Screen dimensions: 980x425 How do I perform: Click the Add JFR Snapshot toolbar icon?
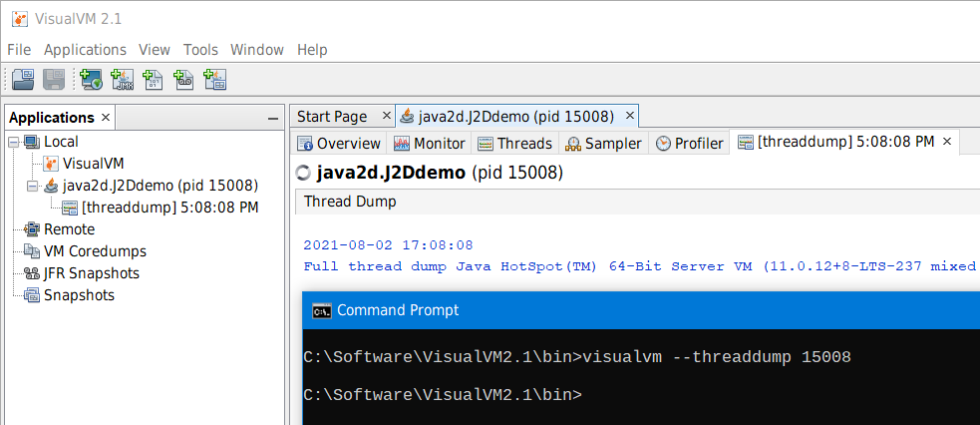pos(183,80)
